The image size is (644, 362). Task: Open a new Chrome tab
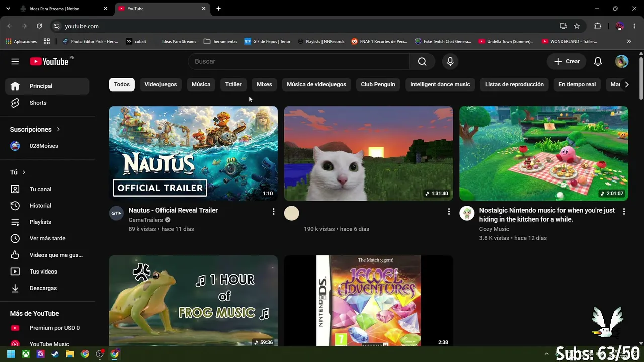(x=218, y=9)
